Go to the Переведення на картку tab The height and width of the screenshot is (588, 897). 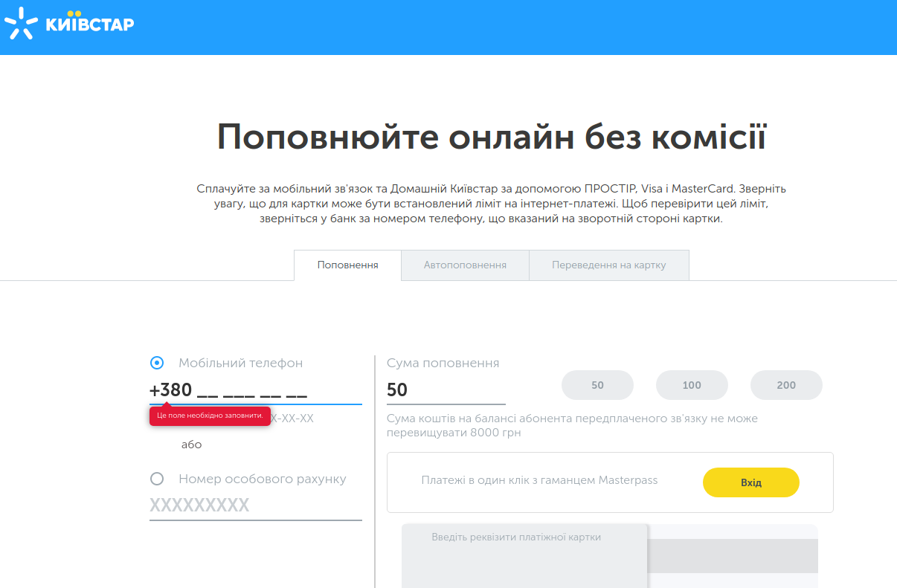click(608, 265)
